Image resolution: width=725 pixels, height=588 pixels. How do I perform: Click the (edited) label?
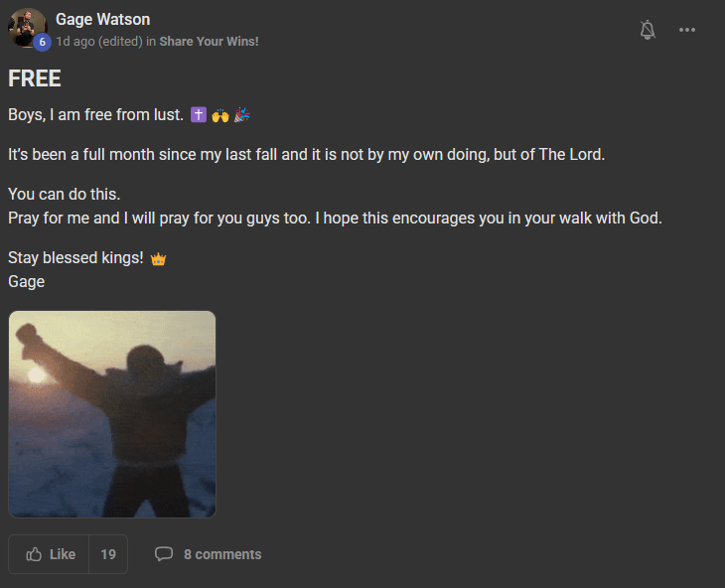121,42
